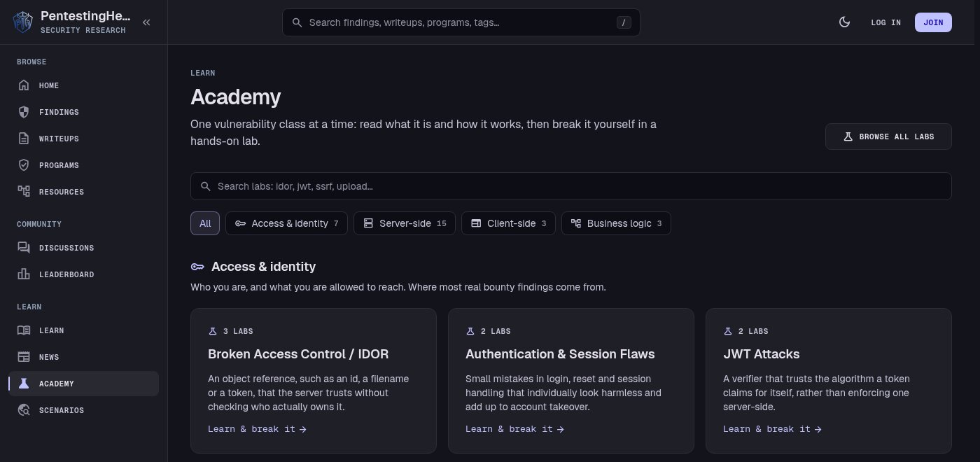Click the PentestingHe site name

[x=85, y=15]
